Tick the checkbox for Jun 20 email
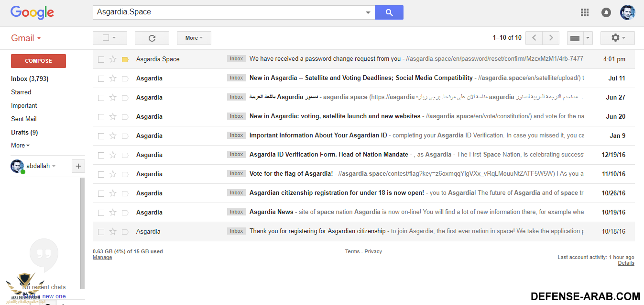The width and height of the screenshot is (644, 305). pos(101,117)
